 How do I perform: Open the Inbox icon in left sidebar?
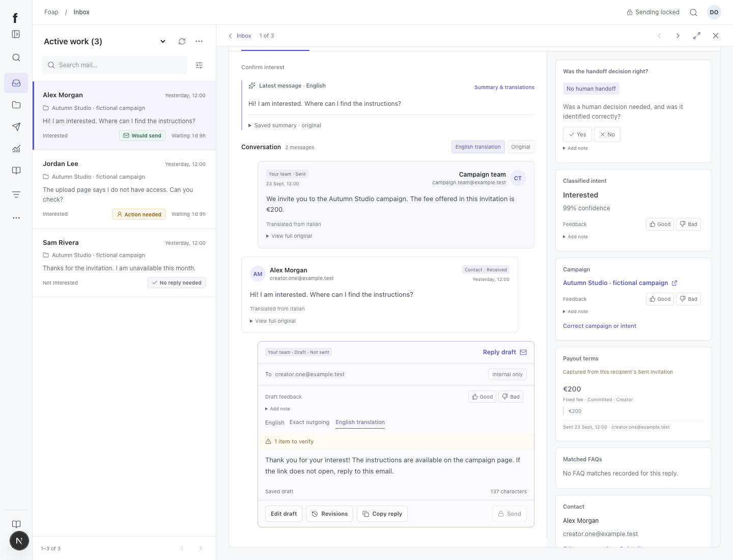[x=16, y=83]
